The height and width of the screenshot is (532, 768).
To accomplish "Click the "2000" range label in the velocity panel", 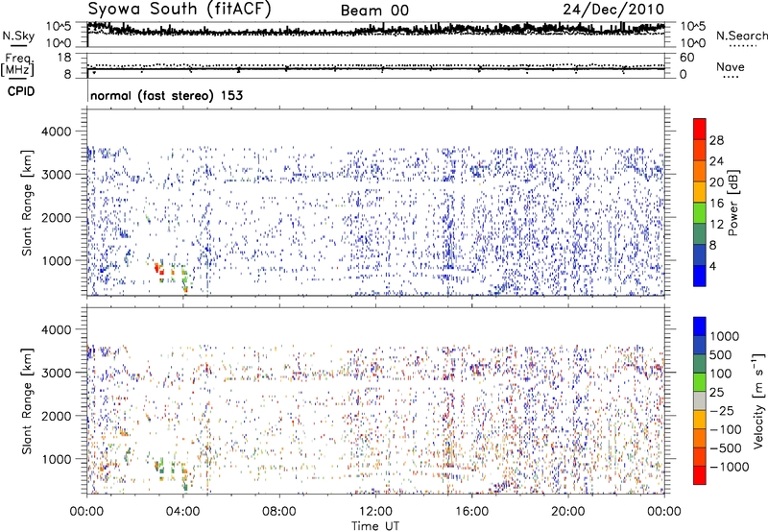I will (57, 416).
